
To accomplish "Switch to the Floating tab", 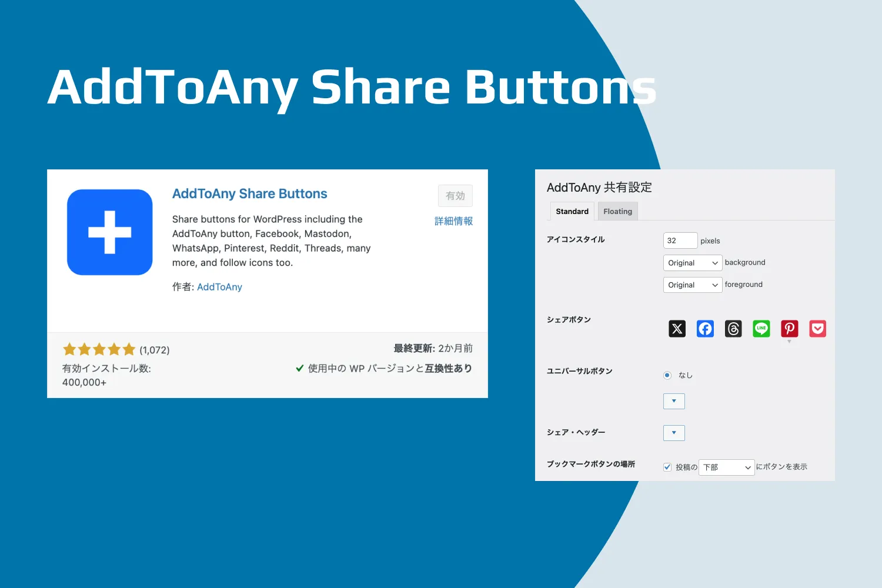I will (617, 211).
